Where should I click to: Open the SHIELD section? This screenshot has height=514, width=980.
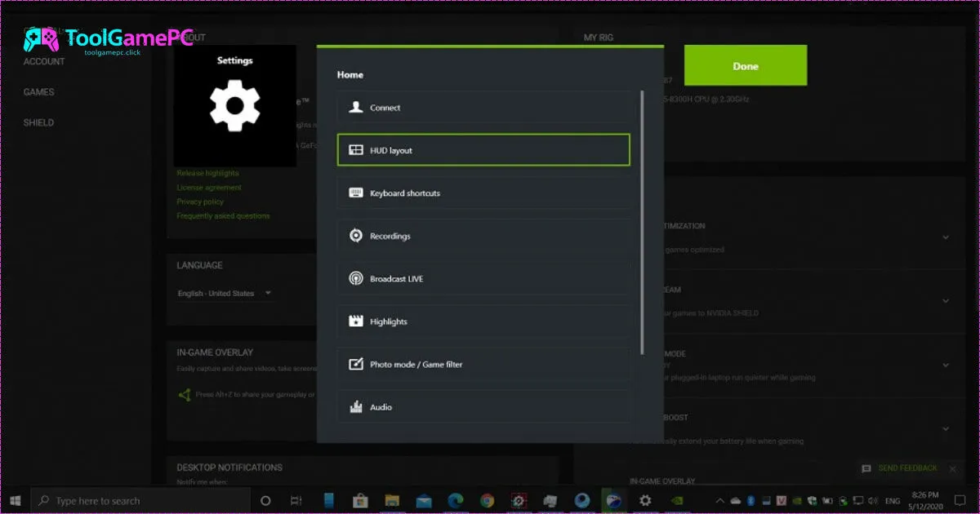click(41, 122)
